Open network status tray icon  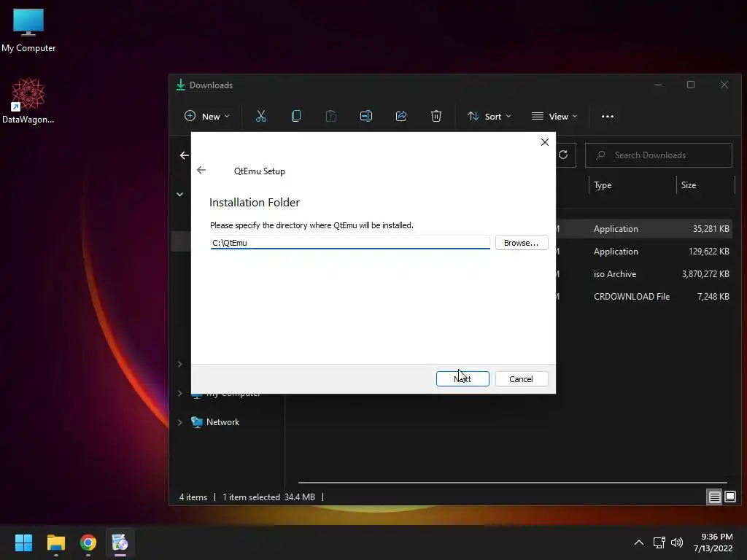point(659,542)
